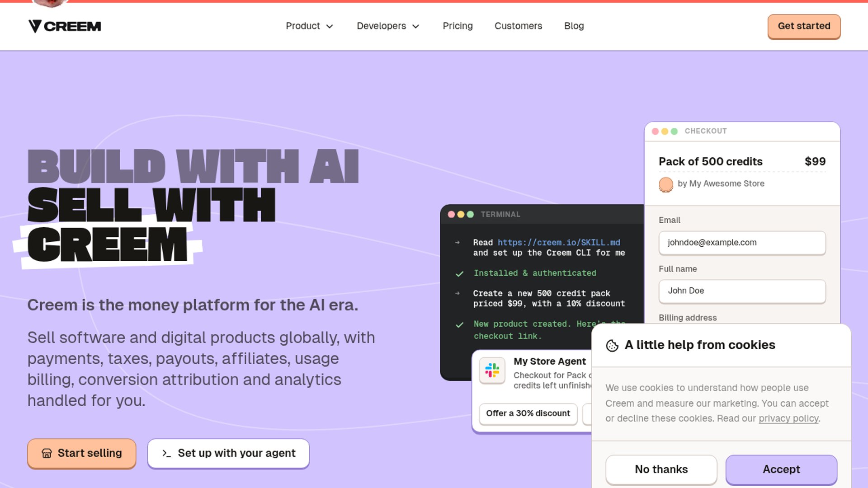The image size is (868, 488).
Task: Click the cookie icon in the consent popup
Action: pyautogui.click(x=612, y=346)
